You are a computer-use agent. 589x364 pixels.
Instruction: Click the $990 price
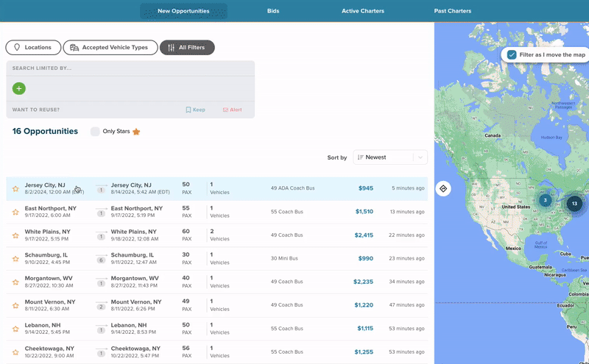(365, 259)
